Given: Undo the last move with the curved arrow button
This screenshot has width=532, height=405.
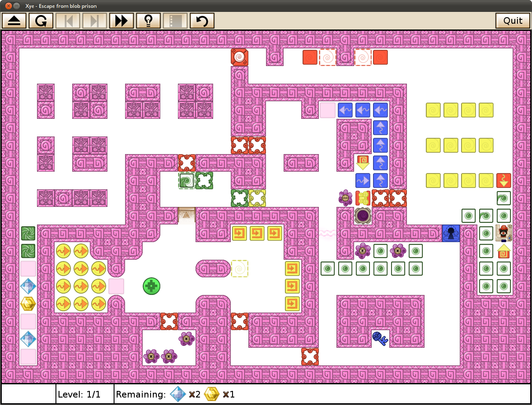Looking at the screenshot, I should click(202, 21).
